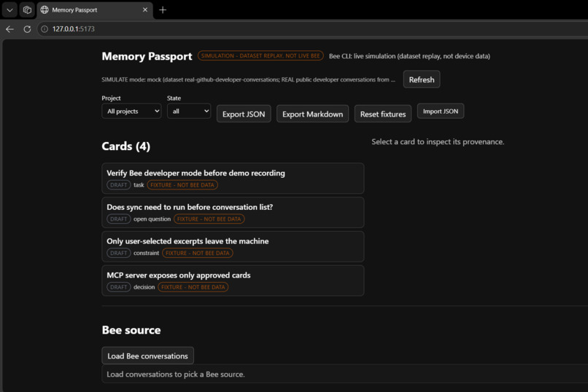The height and width of the screenshot is (392, 588).
Task: Open the tab search chevron
Action: click(9, 10)
